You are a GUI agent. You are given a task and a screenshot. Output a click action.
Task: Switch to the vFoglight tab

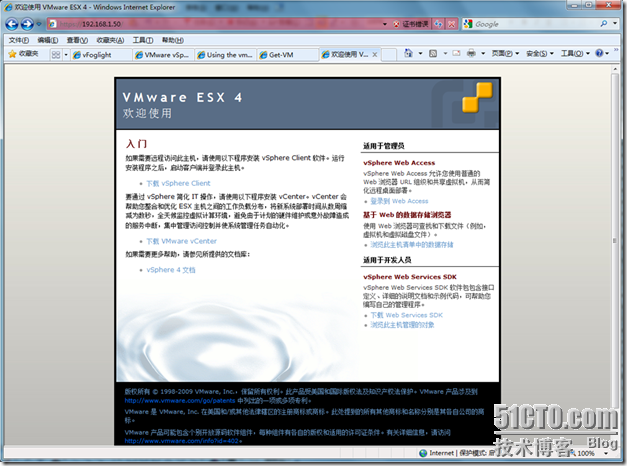tap(102, 55)
